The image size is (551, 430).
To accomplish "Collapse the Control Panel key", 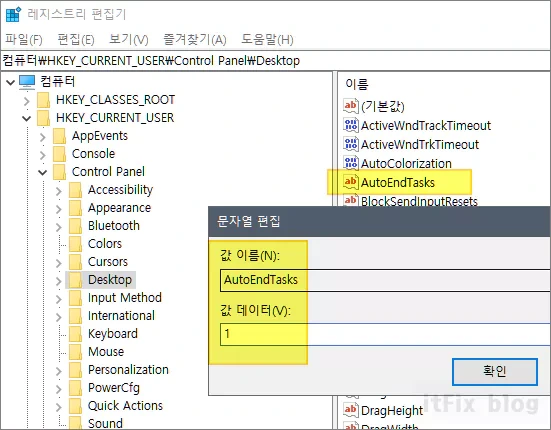I will click(x=43, y=172).
